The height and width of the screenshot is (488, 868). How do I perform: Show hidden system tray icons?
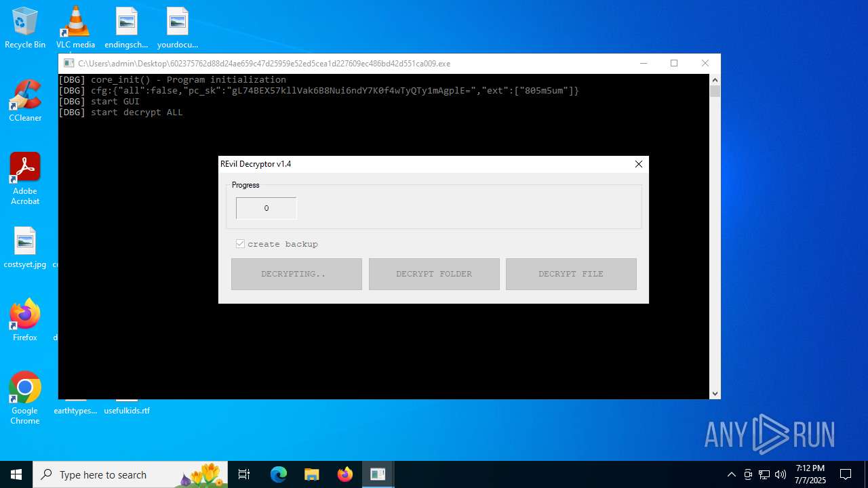pos(731,474)
